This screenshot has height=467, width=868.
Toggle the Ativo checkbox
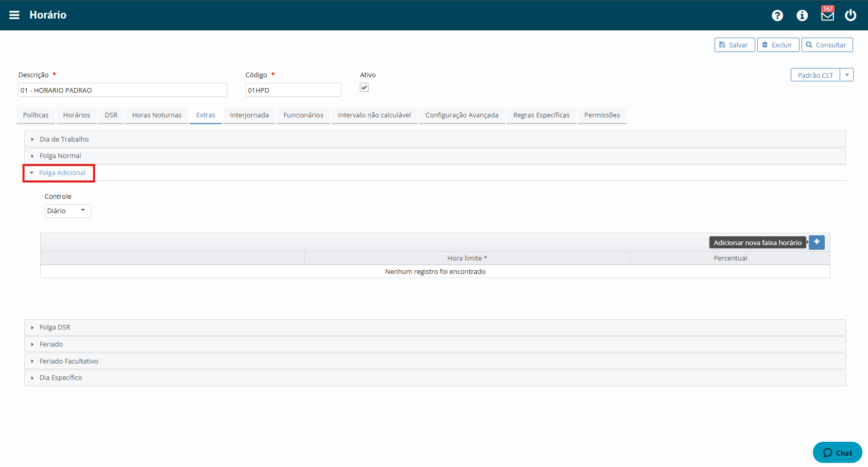coord(364,88)
